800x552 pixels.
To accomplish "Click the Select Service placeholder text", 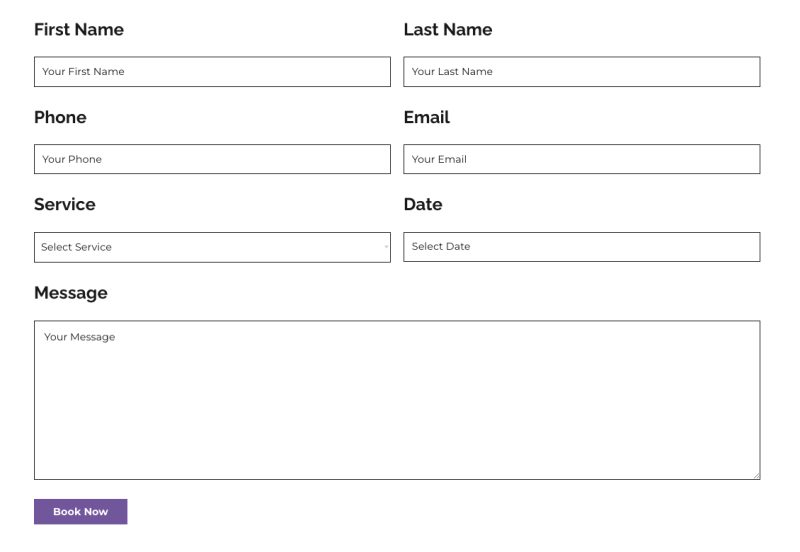I will click(76, 247).
